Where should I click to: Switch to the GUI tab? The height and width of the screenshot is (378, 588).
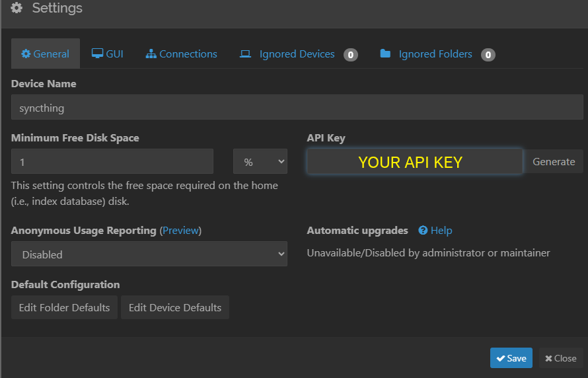(x=107, y=54)
